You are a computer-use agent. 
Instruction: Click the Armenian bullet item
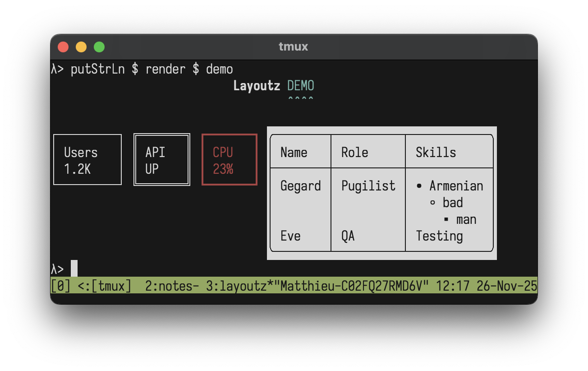[455, 186]
